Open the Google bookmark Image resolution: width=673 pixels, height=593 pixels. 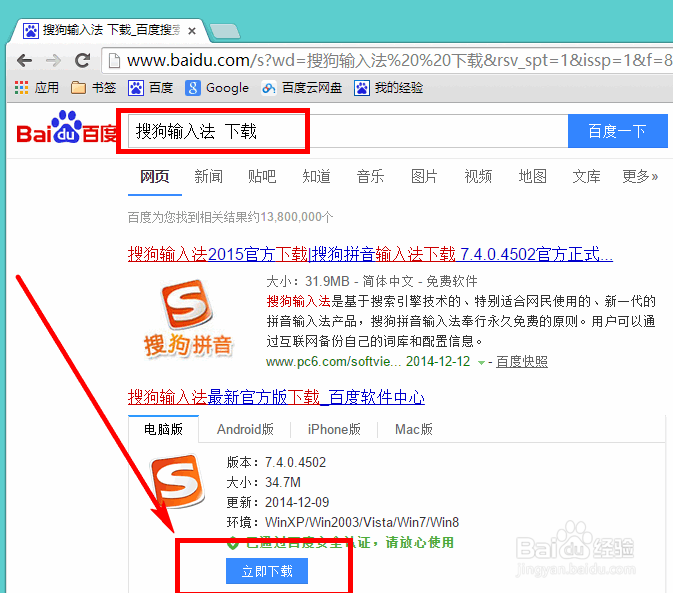point(217,88)
